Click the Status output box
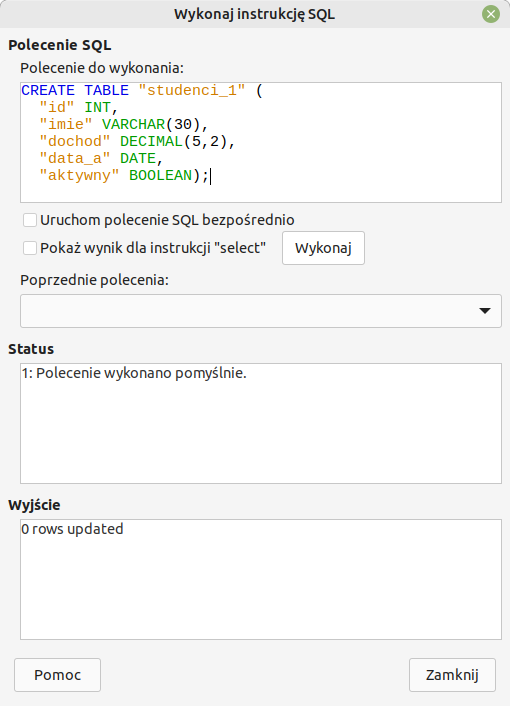 [261, 424]
